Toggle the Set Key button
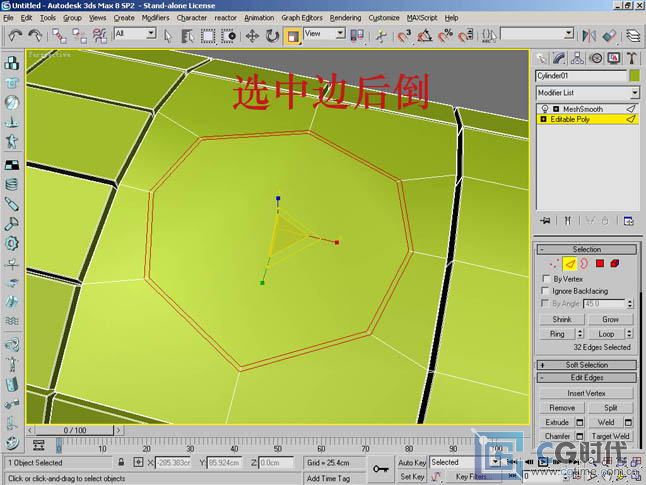 412,477
